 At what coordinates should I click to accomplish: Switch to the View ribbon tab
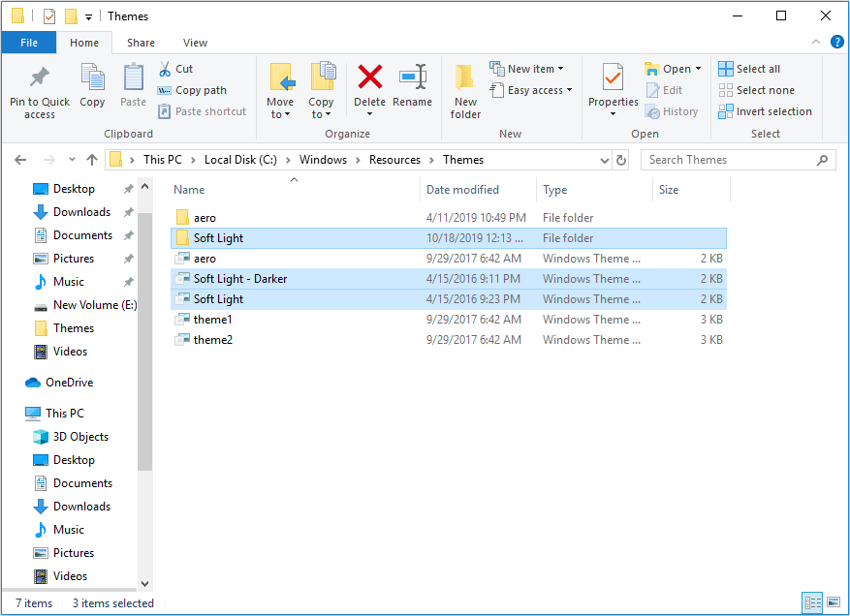[195, 43]
